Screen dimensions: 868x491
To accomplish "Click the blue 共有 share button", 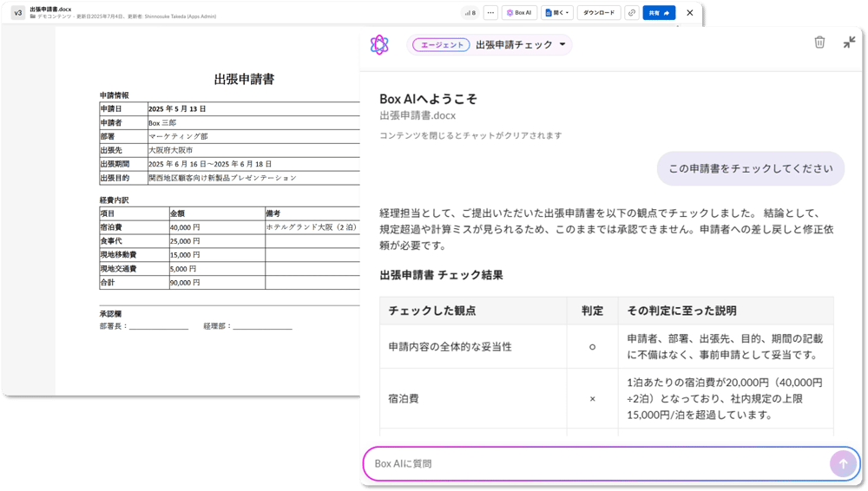I will click(x=659, y=13).
